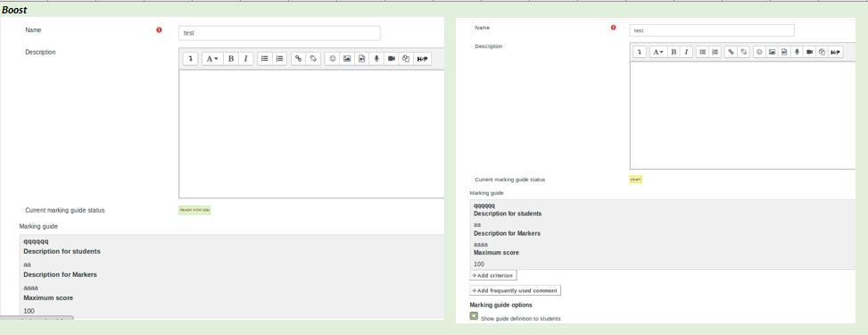Toggle toolbar expand icon in left form
Screen dimensions: 868x335
[x=190, y=59]
